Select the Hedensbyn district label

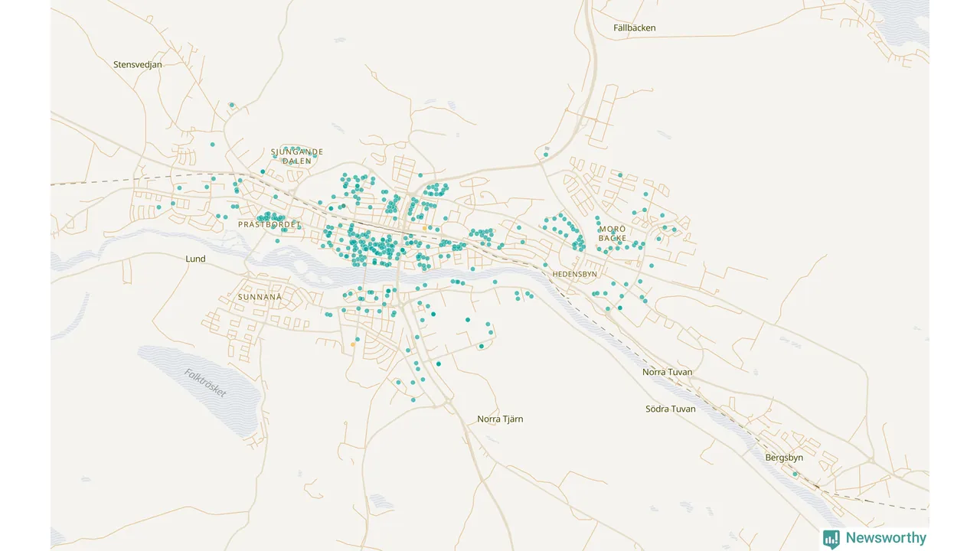574,273
